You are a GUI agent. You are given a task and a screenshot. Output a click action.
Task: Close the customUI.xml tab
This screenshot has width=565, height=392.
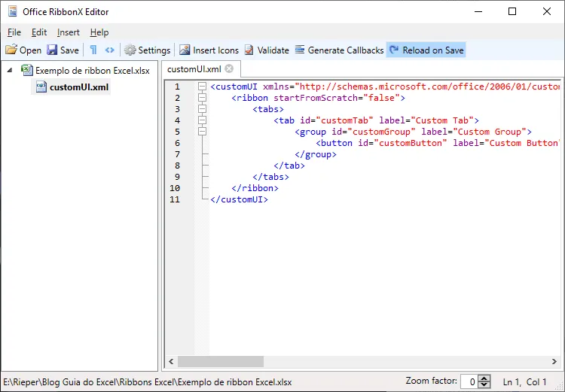229,68
